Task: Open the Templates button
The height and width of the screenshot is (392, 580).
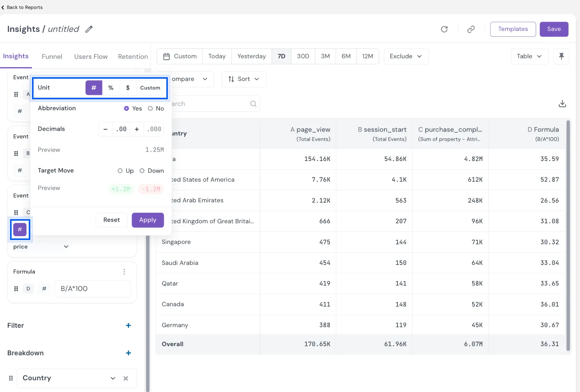Action: (x=513, y=29)
